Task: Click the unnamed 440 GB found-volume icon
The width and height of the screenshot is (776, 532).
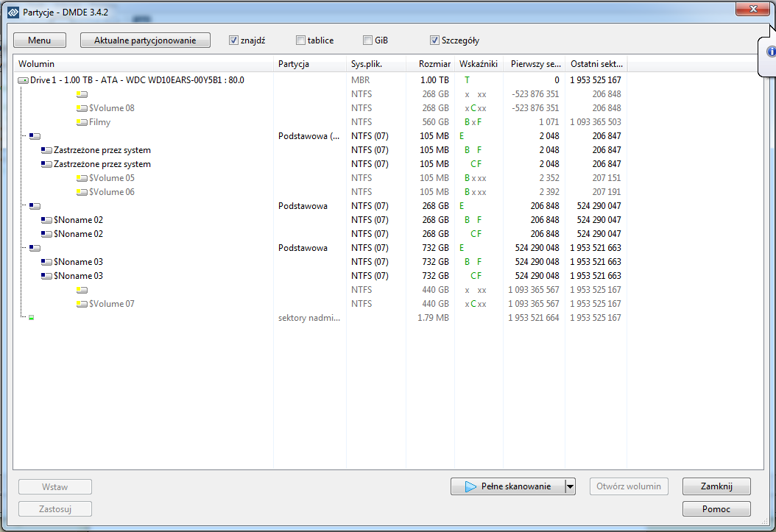Action: coord(82,290)
